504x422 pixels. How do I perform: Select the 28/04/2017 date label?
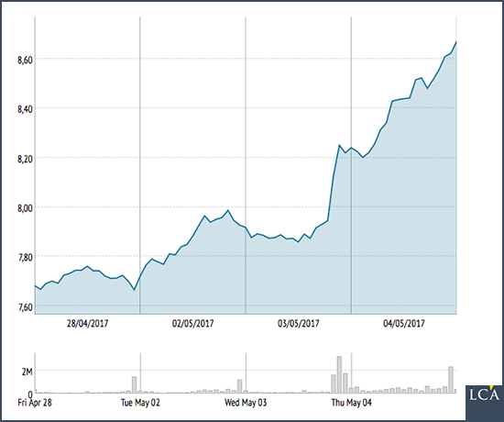point(87,323)
